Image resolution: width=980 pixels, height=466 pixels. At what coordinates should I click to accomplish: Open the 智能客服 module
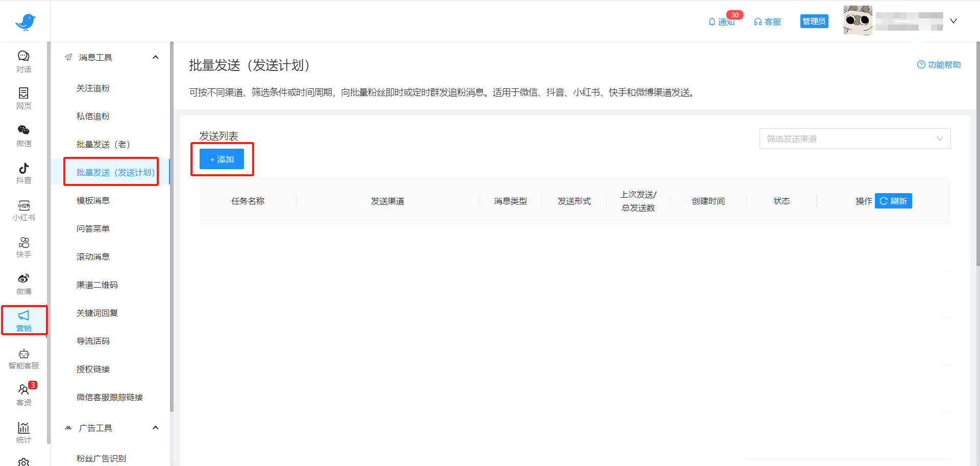pos(23,358)
